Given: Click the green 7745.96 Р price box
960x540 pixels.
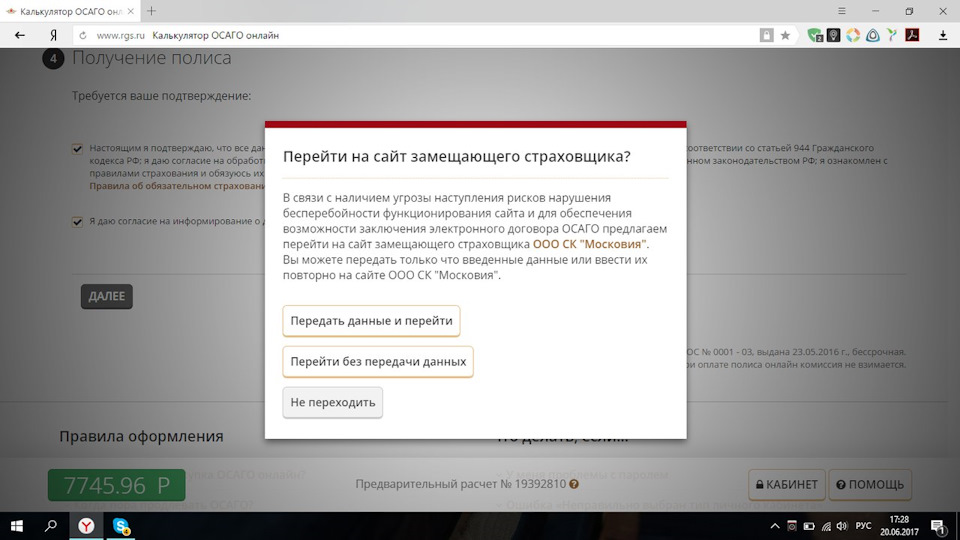Looking at the screenshot, I should [116, 485].
